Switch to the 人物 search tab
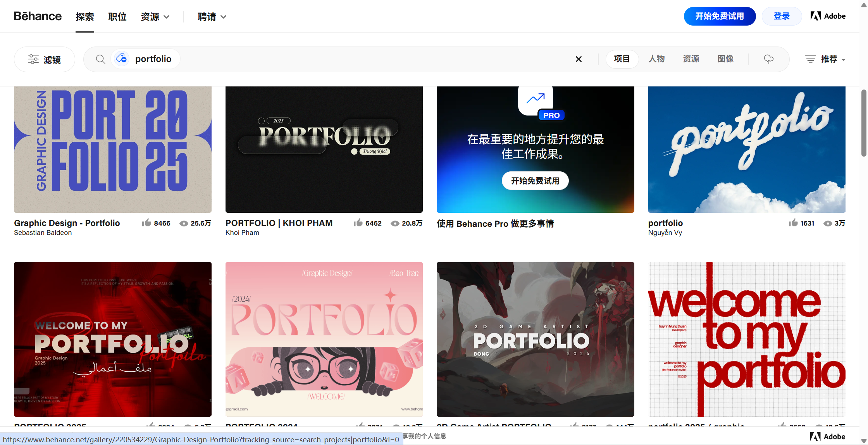 click(657, 59)
